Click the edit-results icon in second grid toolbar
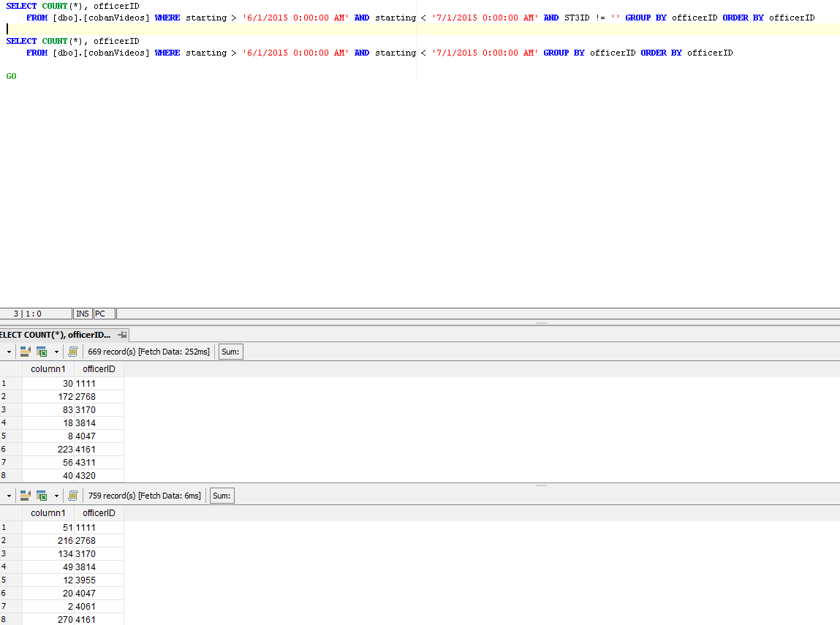This screenshot has width=840, height=625. tap(24, 496)
